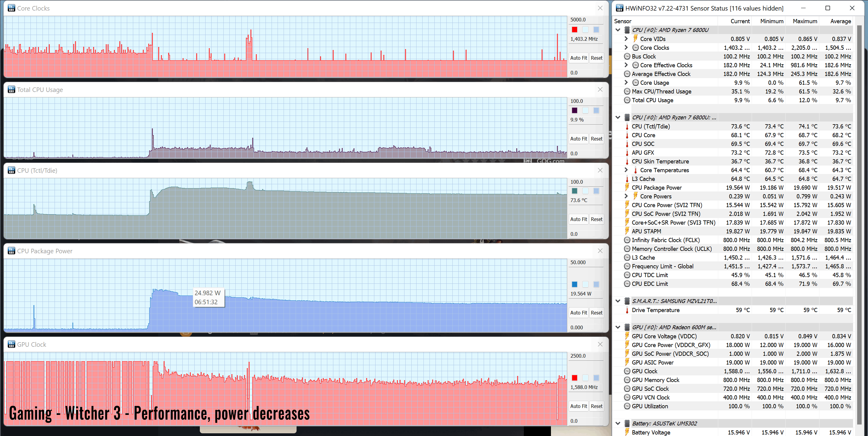This screenshot has height=436, width=868.
Task: Close the CPU (Tctl/Tdie) graph window
Action: click(x=600, y=170)
